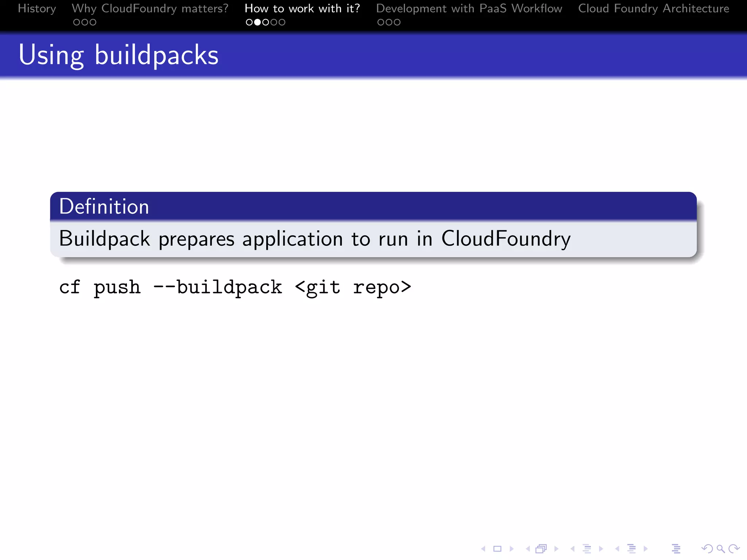747x560 pixels.
Task: Select first dot under How to work with it?
Action: pyautogui.click(x=249, y=22)
